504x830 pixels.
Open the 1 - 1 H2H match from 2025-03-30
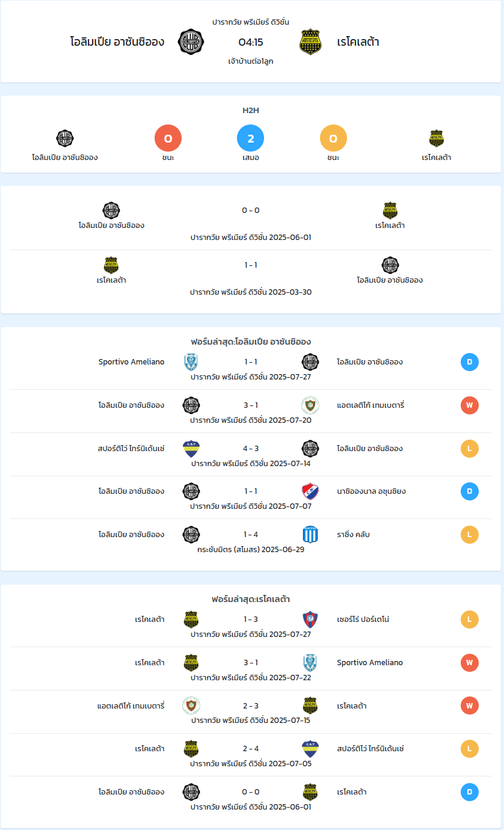[251, 277]
